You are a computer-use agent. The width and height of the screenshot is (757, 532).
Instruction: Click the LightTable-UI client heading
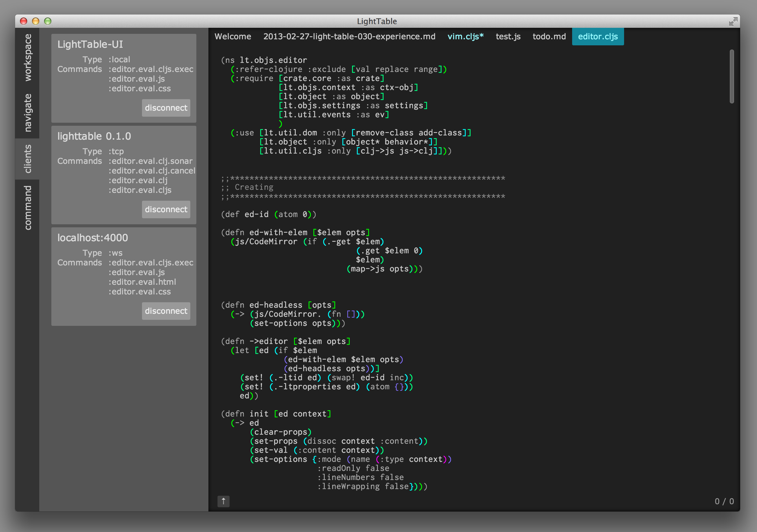90,44
